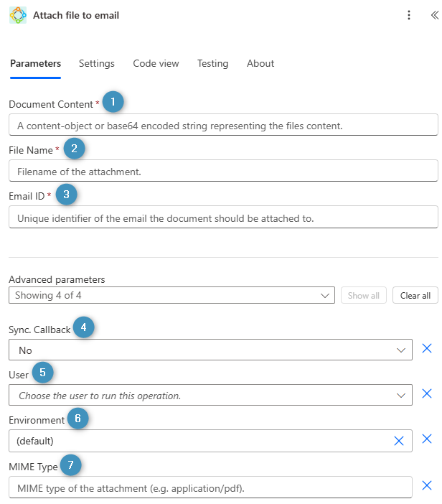This screenshot has width=442, height=504.
Task: Collapse the panel with the double chevron
Action: (433, 15)
